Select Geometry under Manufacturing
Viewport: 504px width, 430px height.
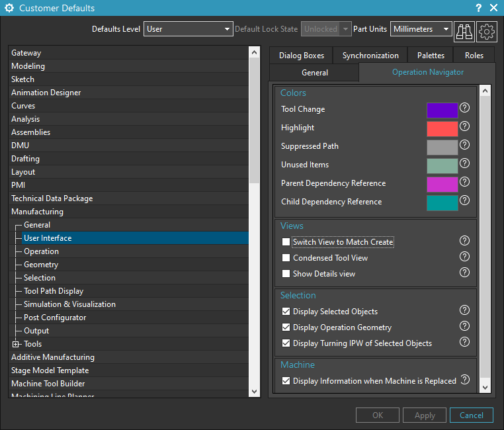135,265
